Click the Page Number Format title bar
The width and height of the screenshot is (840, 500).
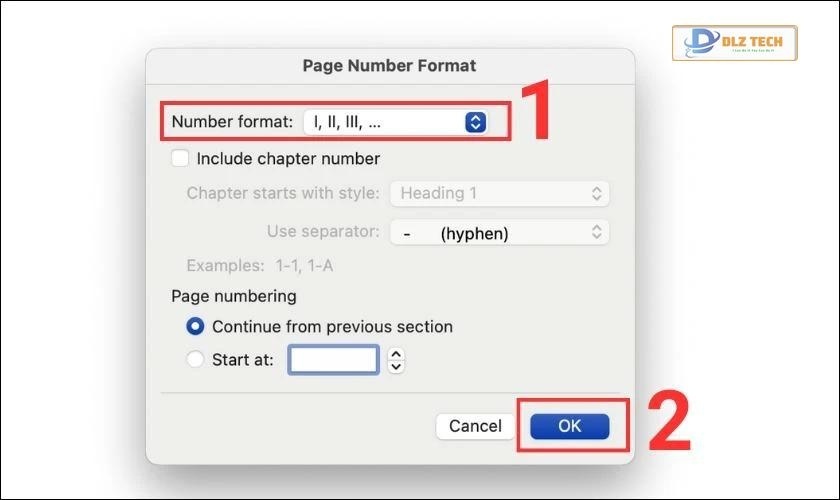[x=389, y=66]
